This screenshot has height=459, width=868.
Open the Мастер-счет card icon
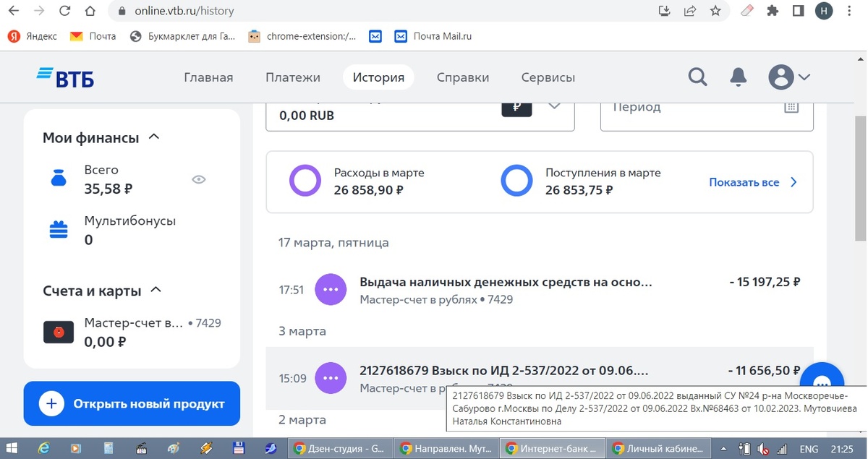pyautogui.click(x=59, y=332)
